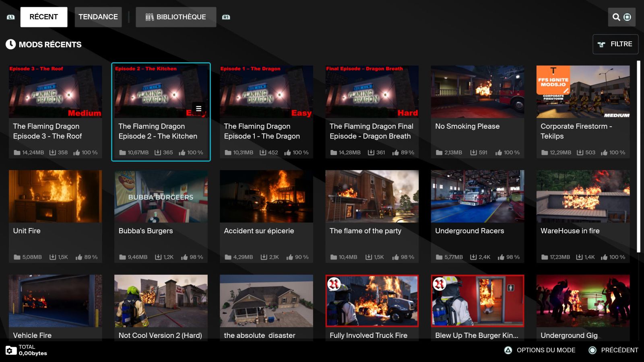Open the Filtre options
Screen dimensions: 644x362
pos(615,44)
